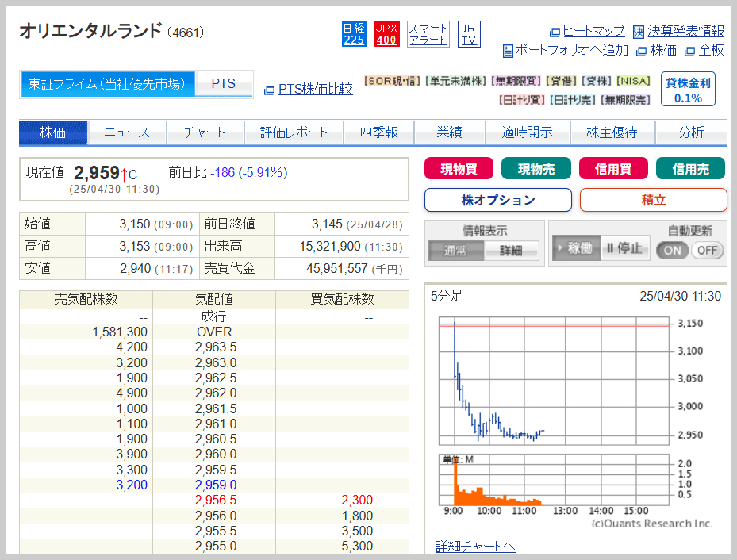Select 東証プライム(当社優先市場) market tab

tap(108, 84)
